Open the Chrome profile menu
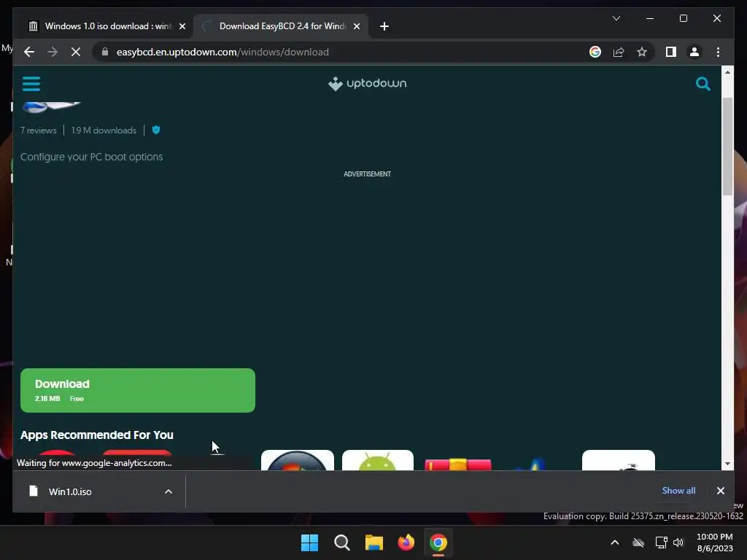Image resolution: width=747 pixels, height=560 pixels. tap(694, 52)
